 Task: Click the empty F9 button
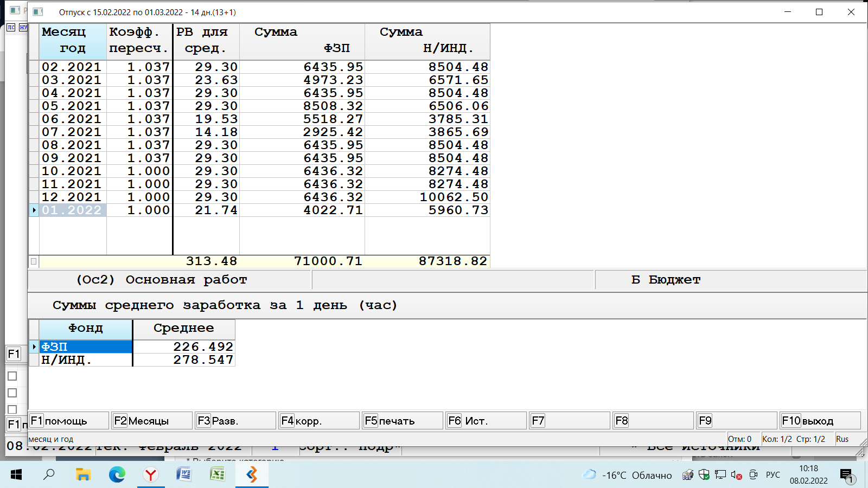(x=737, y=421)
